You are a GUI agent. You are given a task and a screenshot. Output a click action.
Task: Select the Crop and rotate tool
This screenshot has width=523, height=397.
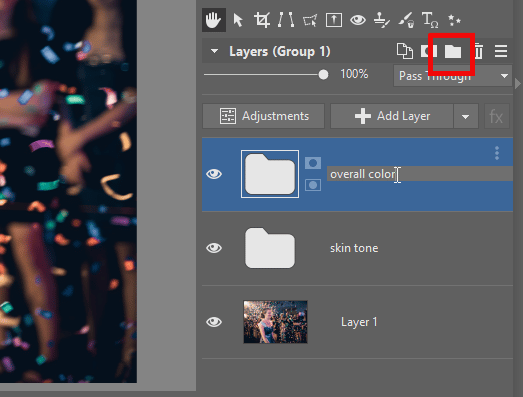pyautogui.click(x=262, y=20)
